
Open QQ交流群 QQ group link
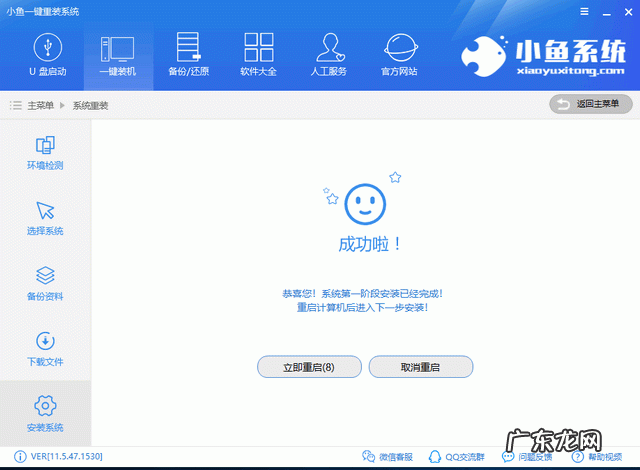pyautogui.click(x=456, y=457)
